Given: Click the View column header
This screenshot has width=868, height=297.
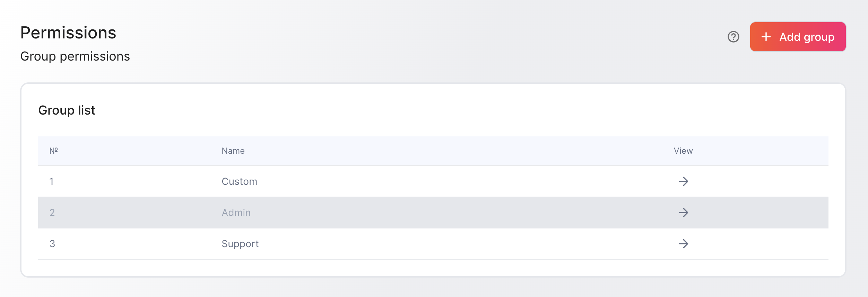Looking at the screenshot, I should click(x=683, y=151).
